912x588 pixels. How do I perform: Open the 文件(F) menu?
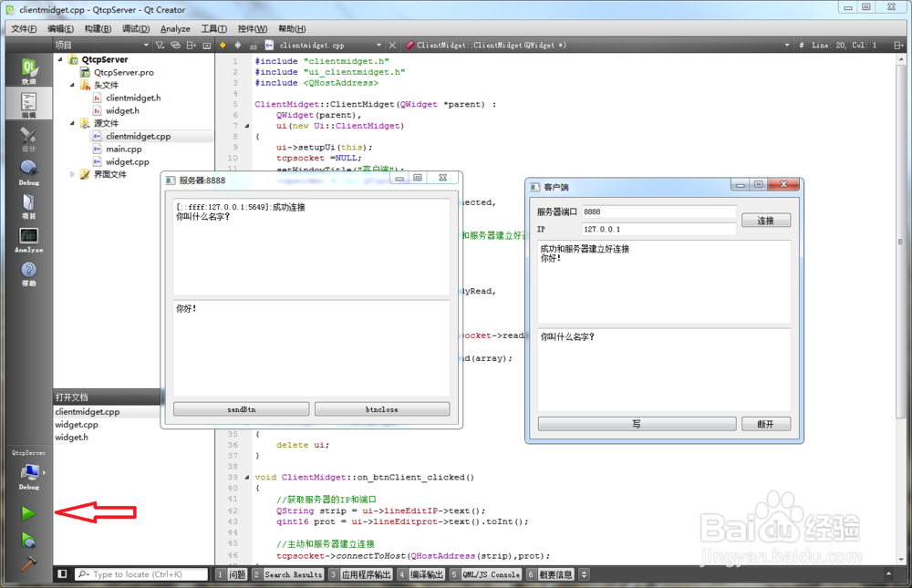click(24, 28)
